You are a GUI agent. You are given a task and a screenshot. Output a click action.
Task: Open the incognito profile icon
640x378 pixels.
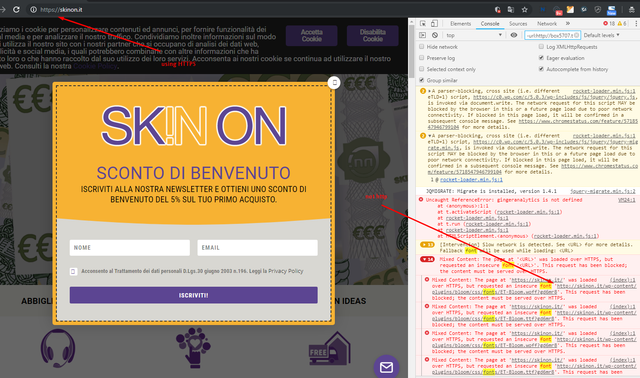point(631,9)
